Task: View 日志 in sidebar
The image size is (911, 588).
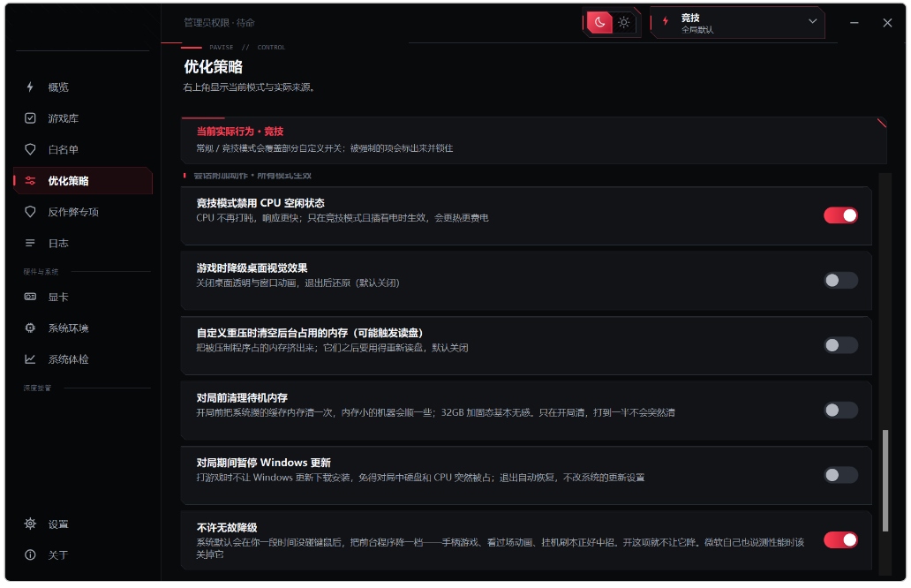Action: pos(82,243)
